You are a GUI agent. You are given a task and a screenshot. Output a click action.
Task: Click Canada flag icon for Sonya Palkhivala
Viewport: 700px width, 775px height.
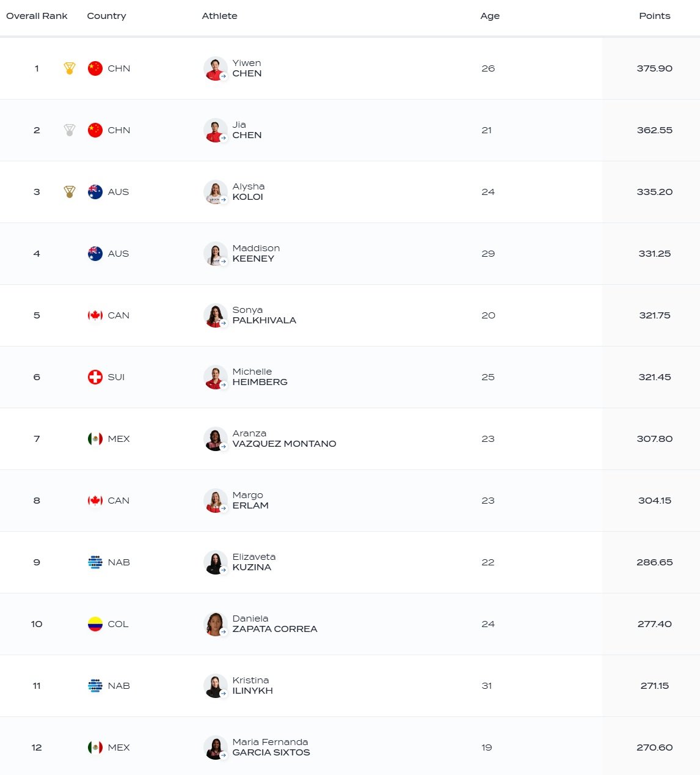pyautogui.click(x=95, y=315)
